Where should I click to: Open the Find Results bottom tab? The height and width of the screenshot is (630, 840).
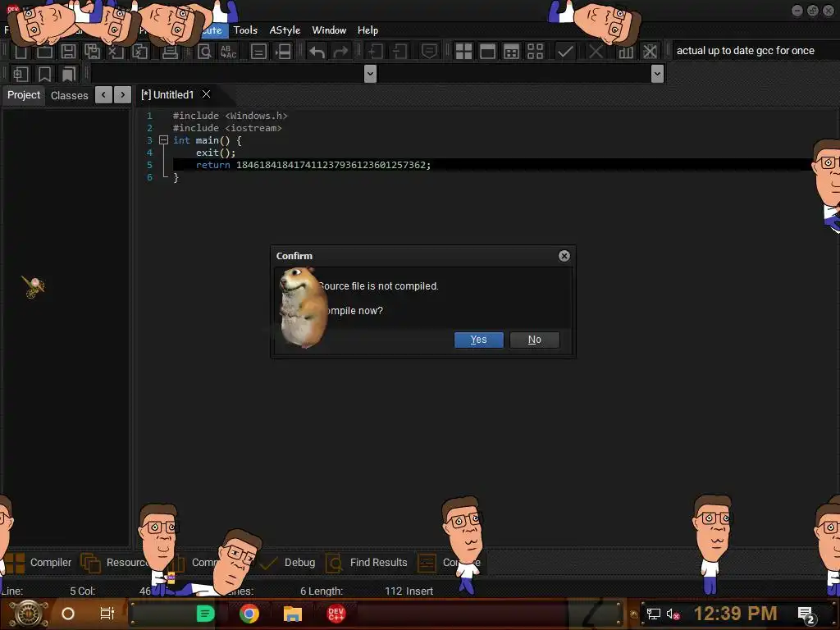click(x=367, y=563)
